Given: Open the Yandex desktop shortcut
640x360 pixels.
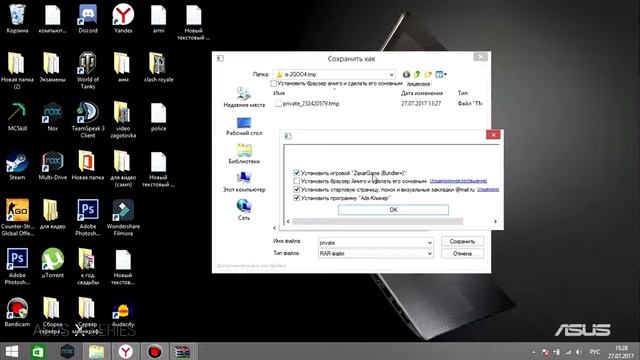Looking at the screenshot, I should (x=123, y=19).
